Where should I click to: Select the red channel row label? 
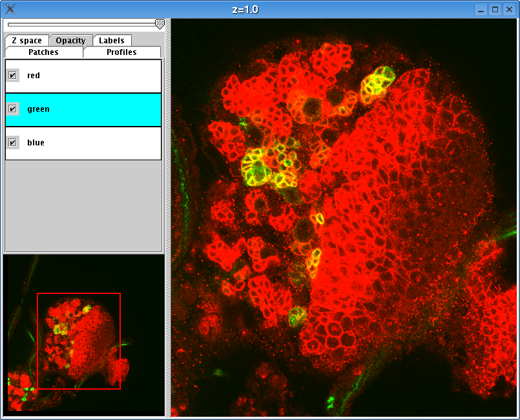coord(34,76)
